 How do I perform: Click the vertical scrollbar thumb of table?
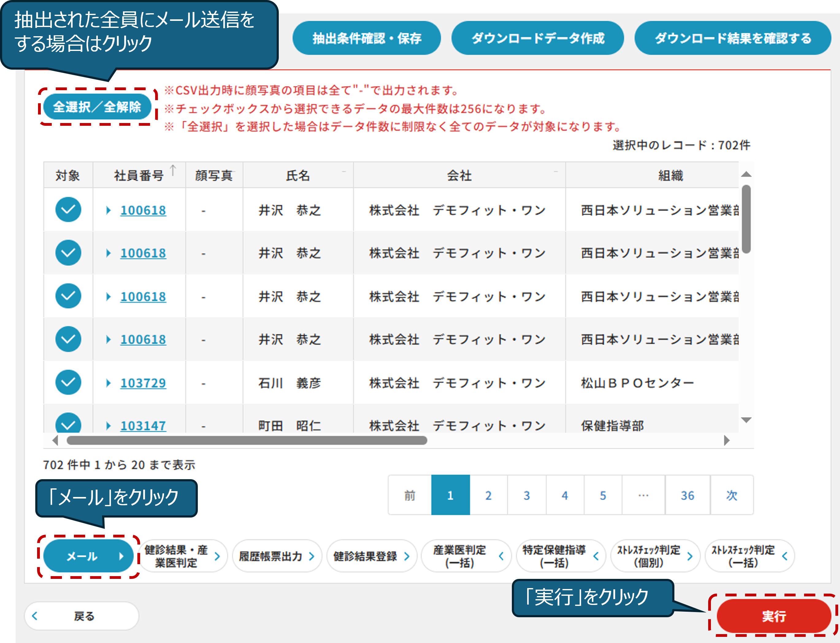tap(746, 219)
